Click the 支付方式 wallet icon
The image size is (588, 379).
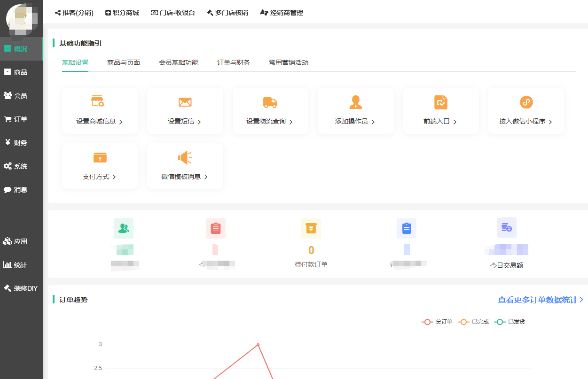(100, 158)
